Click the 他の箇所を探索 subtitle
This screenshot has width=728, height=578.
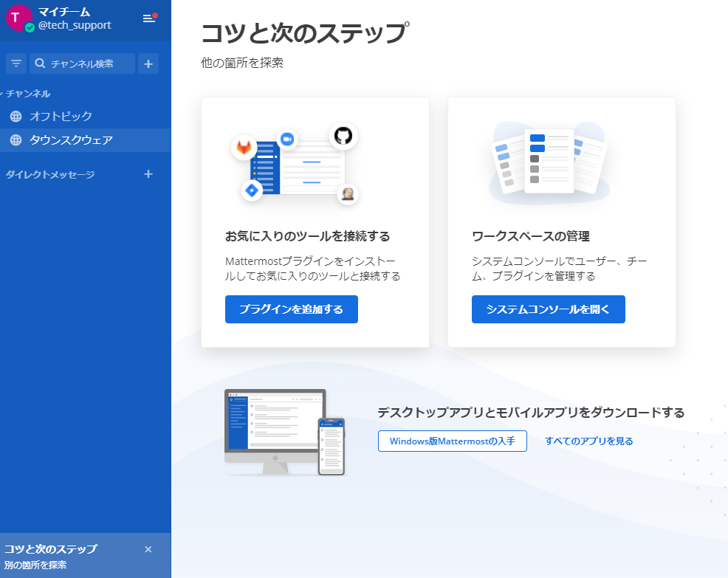click(242, 63)
